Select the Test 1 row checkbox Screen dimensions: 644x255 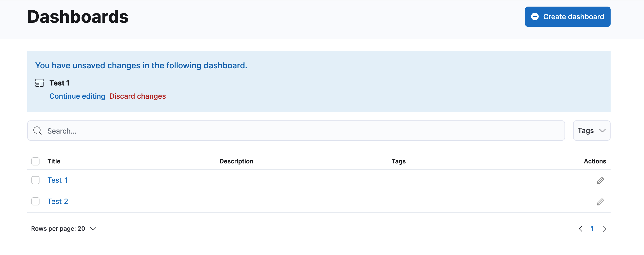tap(35, 180)
